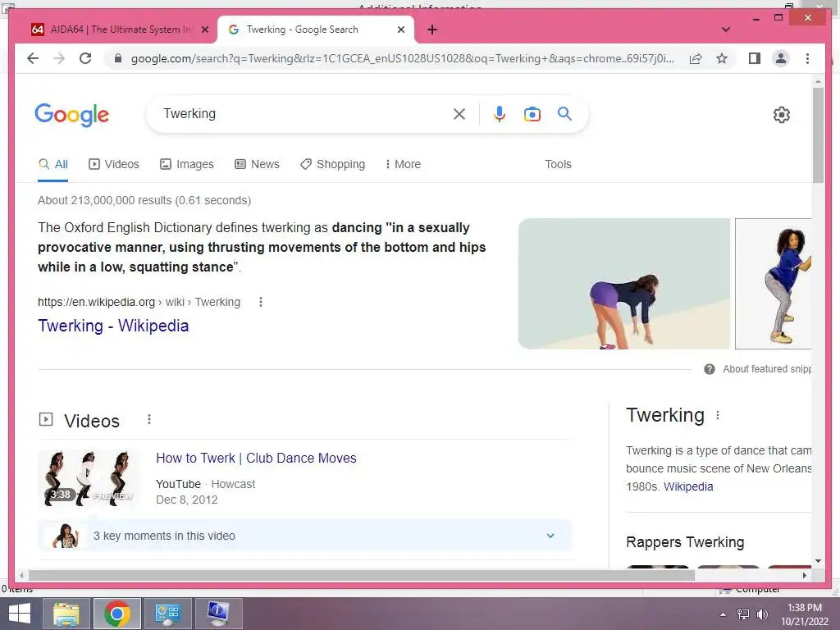Open the Control Panel taskbar icon

(167, 614)
